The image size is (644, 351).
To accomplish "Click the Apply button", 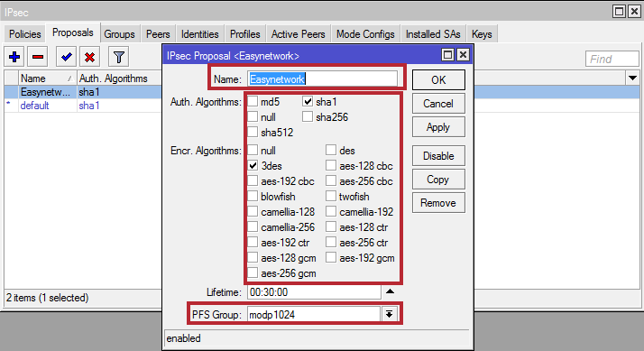I will click(438, 127).
